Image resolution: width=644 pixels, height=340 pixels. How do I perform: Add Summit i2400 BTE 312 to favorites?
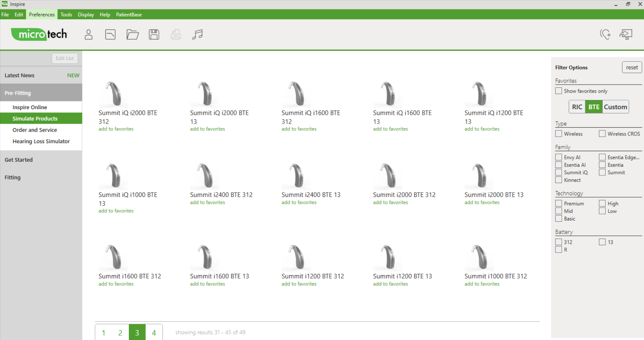pos(208,203)
